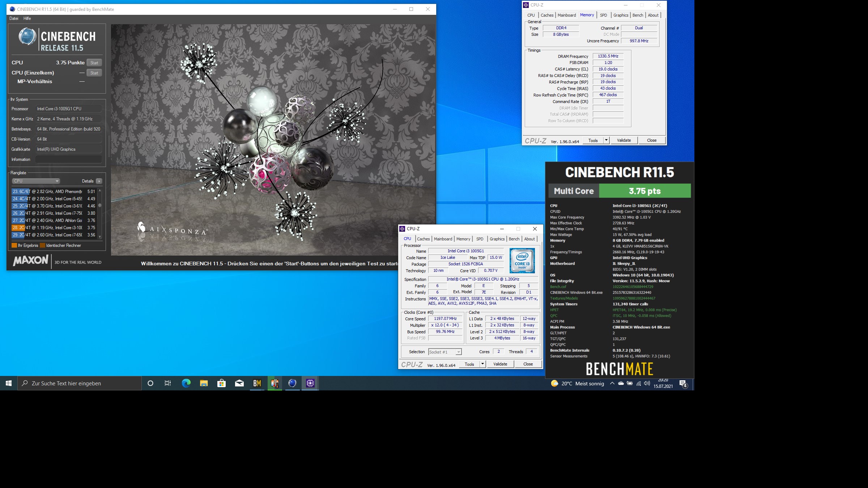Click the taskbar search box
Viewport: 868px width, 488px height.
click(x=80, y=383)
